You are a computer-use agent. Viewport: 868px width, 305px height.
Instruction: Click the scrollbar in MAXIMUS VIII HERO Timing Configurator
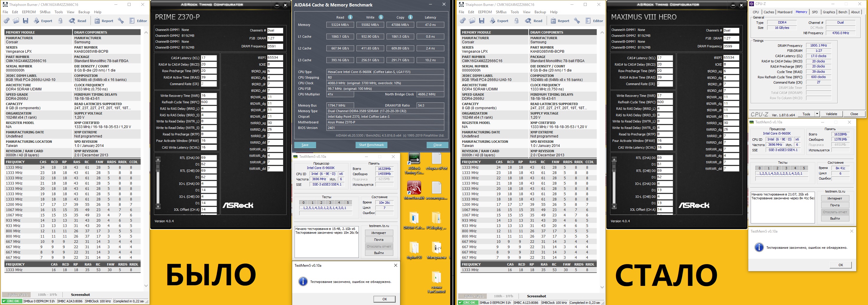tap(614, 183)
